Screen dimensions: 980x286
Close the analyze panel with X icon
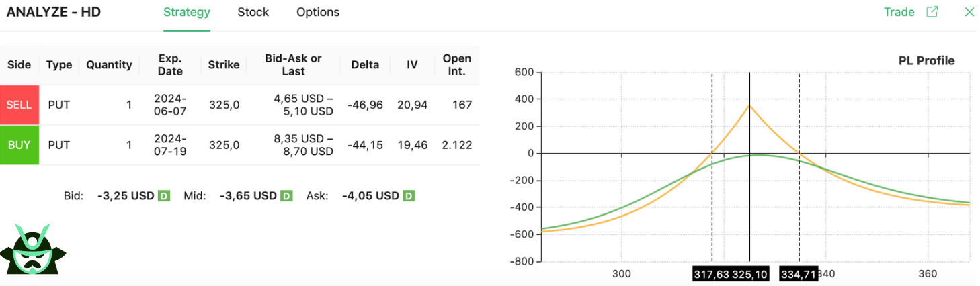coord(969,12)
